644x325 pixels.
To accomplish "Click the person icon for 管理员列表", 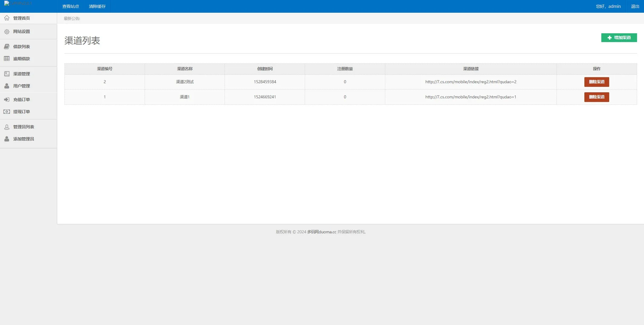I will tap(7, 127).
